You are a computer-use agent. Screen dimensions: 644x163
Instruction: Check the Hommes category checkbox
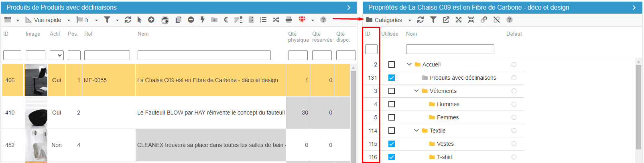(392, 104)
